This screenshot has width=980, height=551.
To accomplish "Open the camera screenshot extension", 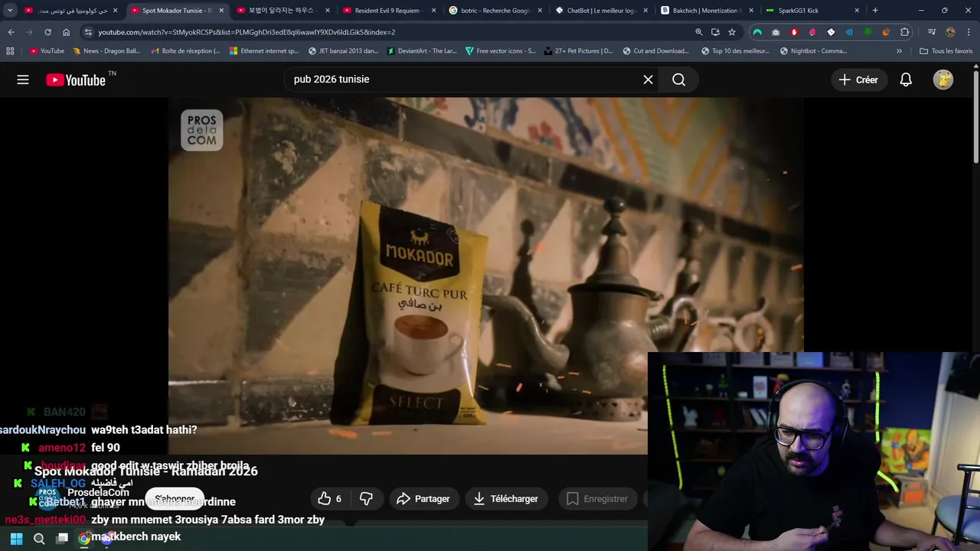I will (x=776, y=32).
